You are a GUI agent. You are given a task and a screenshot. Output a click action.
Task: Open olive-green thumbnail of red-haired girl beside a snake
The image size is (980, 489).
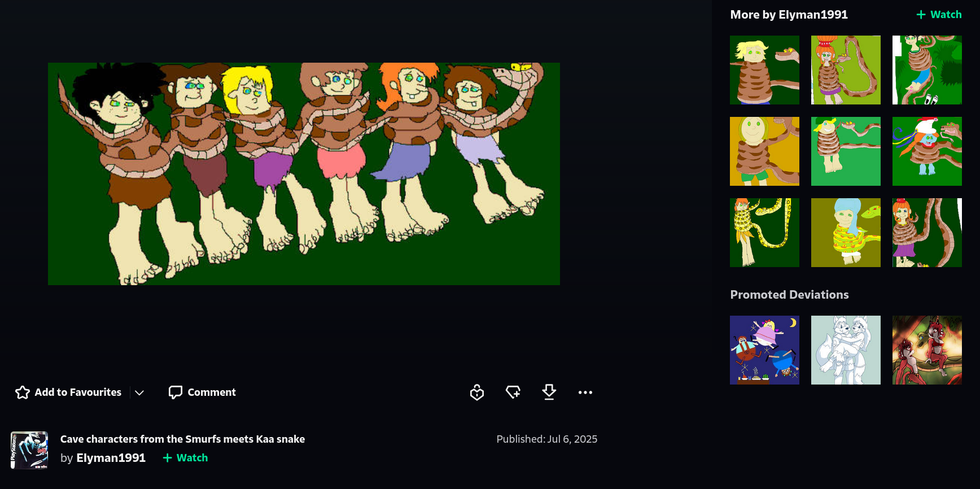[846, 70]
